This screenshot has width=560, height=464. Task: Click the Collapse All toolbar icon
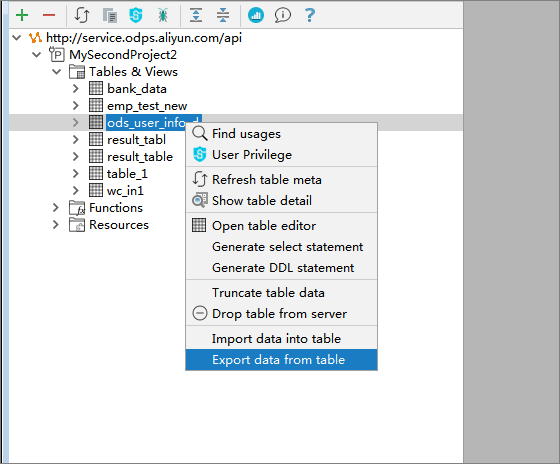pos(223,15)
